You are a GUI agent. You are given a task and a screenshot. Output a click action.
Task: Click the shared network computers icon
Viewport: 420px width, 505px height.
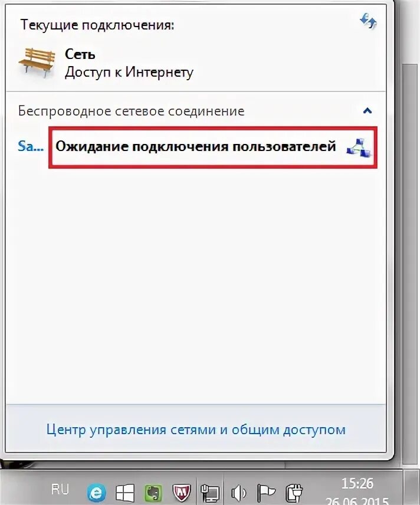(x=359, y=147)
